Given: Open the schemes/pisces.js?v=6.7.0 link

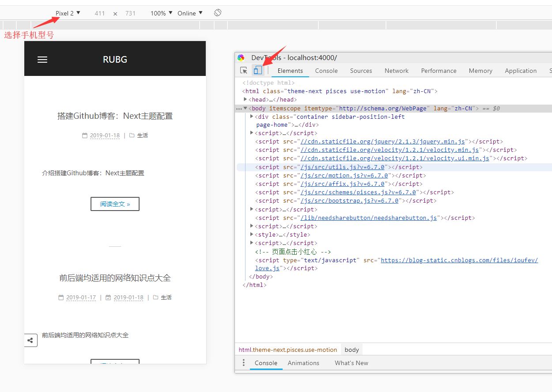Looking at the screenshot, I should click(358, 192).
